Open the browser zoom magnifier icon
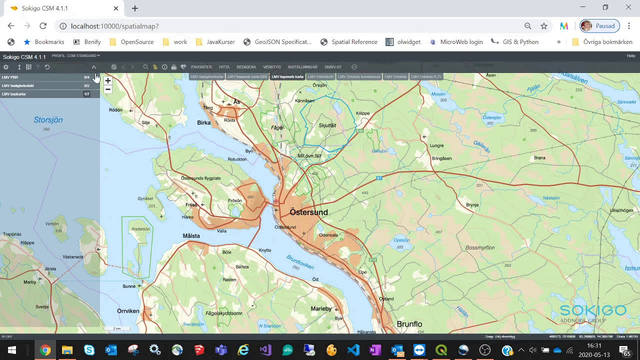The width and height of the screenshot is (640, 360). (x=528, y=26)
